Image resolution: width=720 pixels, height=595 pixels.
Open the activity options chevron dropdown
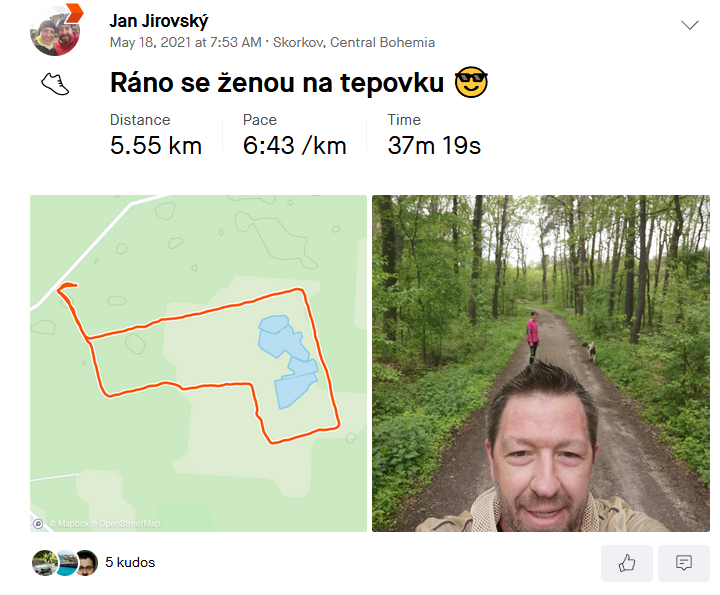coord(689,25)
